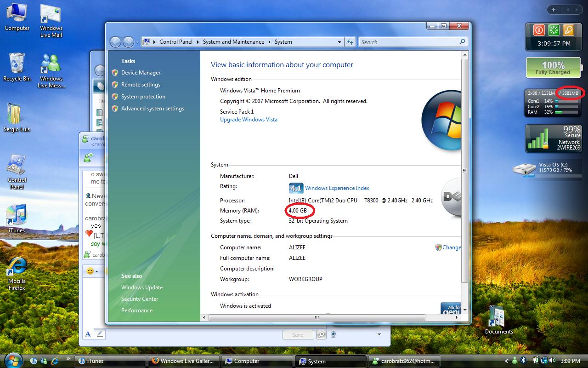Click the battery Fully Charged gadget

553,68
